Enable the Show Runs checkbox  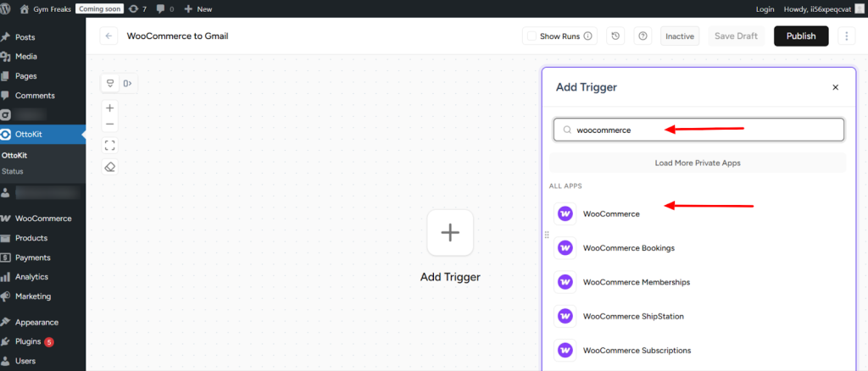click(x=531, y=36)
